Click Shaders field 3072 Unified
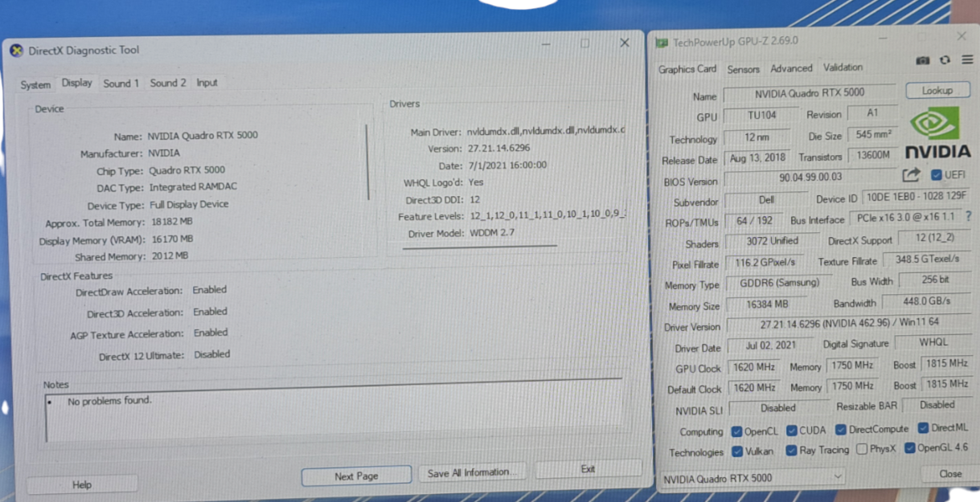The height and width of the screenshot is (502, 980). tap(771, 241)
